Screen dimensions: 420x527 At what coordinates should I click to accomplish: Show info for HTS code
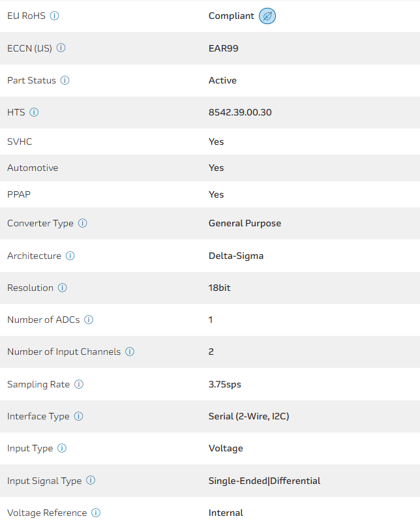(34, 112)
